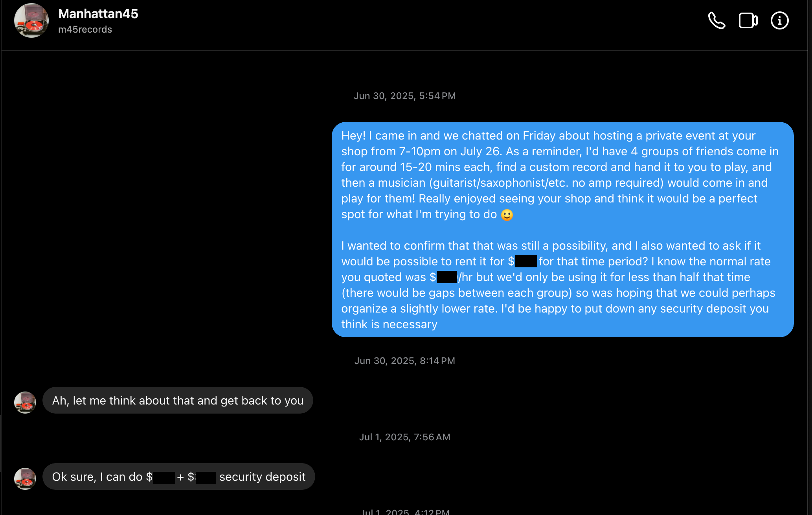The height and width of the screenshot is (515, 812).
Task: Click the avatar beside "let me think" message
Action: (25, 402)
